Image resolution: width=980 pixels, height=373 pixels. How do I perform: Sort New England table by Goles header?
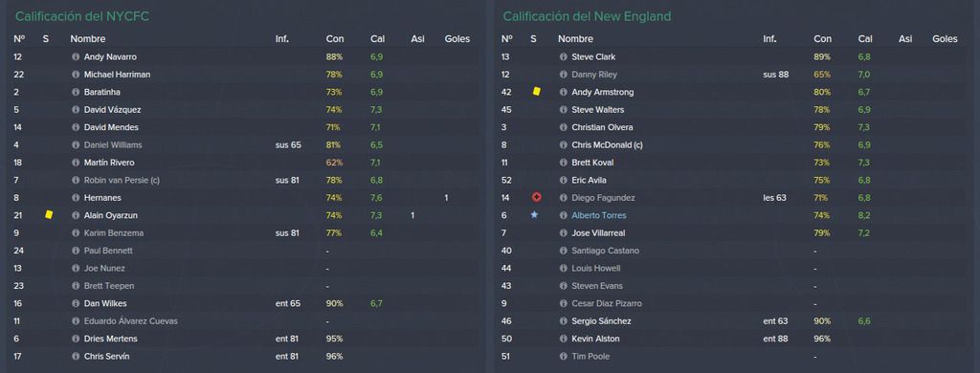[945, 39]
